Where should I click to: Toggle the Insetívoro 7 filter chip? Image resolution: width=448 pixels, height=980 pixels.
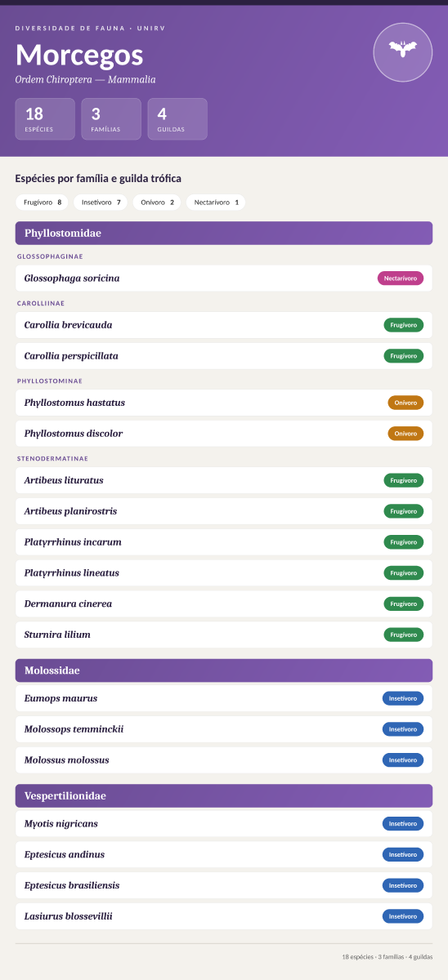coord(101,203)
